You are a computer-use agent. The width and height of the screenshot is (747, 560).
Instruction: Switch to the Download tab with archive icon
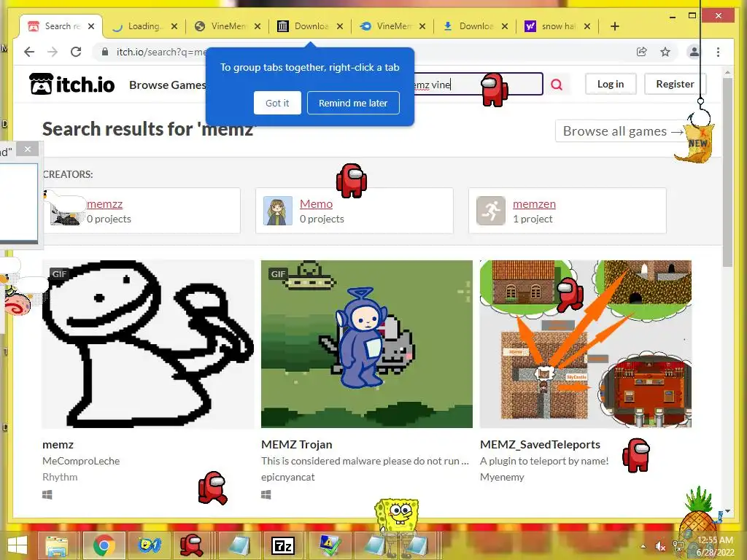pos(309,26)
